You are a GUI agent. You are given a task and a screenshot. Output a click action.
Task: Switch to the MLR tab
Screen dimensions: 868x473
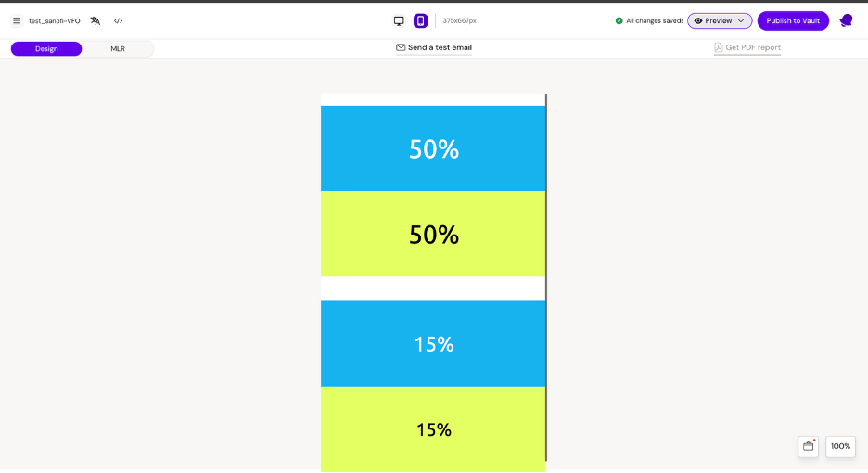[x=118, y=48]
